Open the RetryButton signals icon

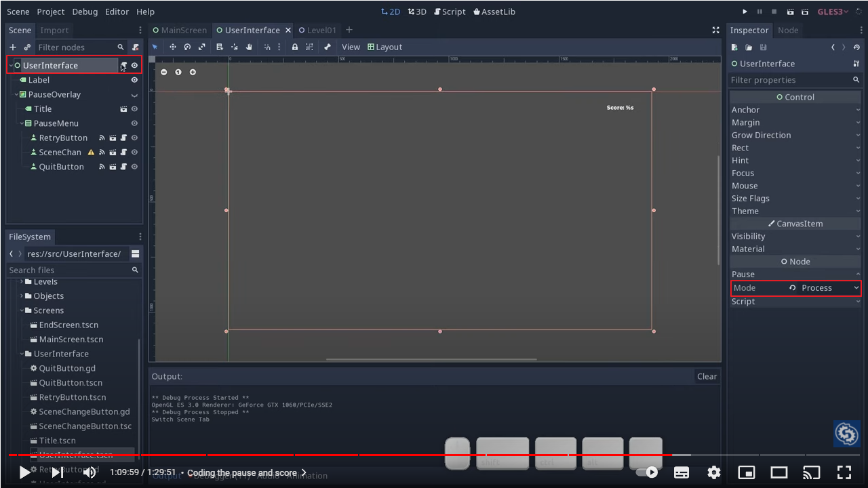tap(102, 138)
